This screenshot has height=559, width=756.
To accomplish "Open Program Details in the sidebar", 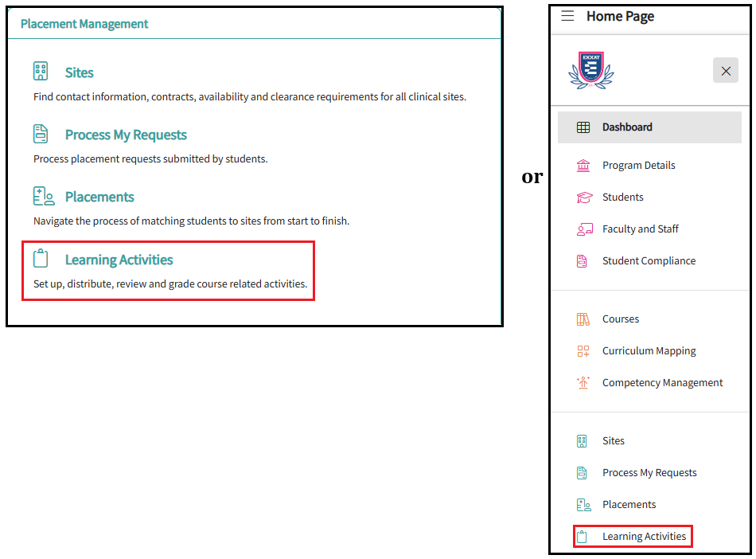I will pyautogui.click(x=638, y=166).
